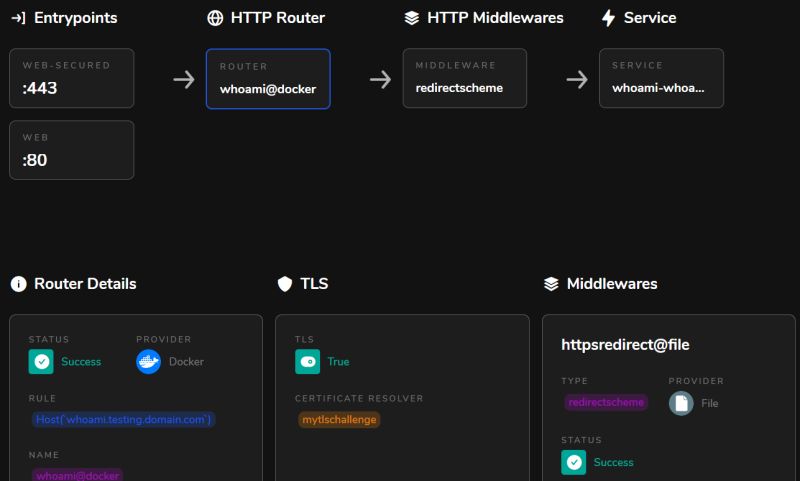The width and height of the screenshot is (800, 481).
Task: Click the Docker provider whale icon
Action: pyautogui.click(x=148, y=362)
